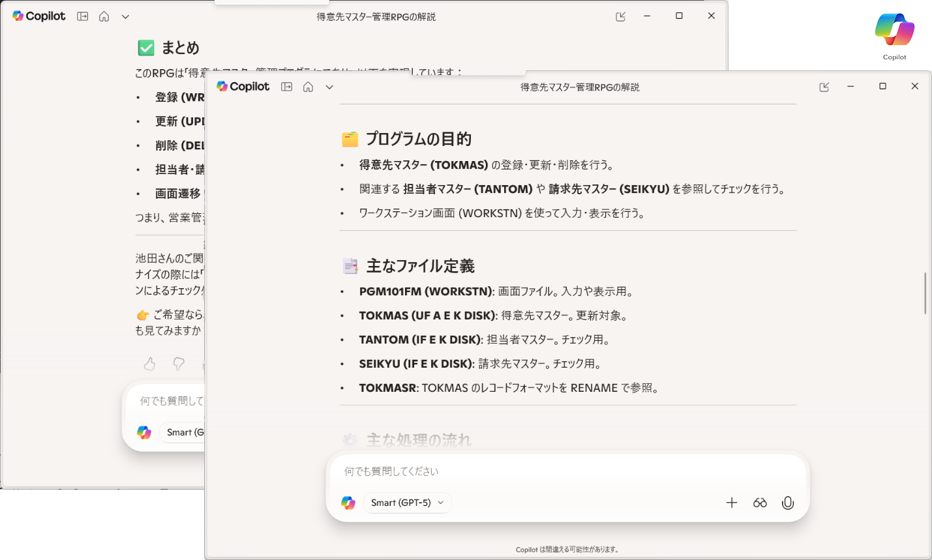Click the document emoji beside 主なファイル定義
The width and height of the screenshot is (932, 560).
pyautogui.click(x=350, y=266)
